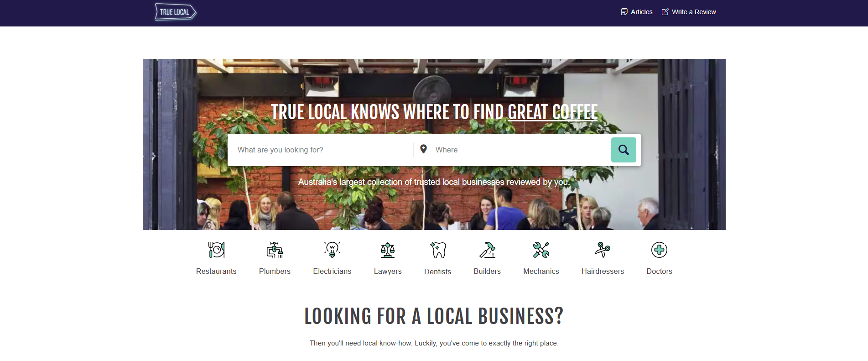Screen dimensions: 868x361
Task: Select the Builders hammer icon
Action: tap(487, 250)
